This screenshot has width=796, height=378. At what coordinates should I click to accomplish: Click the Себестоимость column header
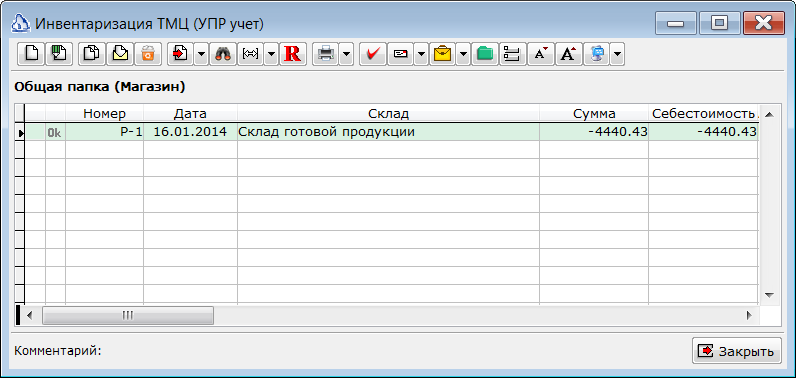coord(704,114)
